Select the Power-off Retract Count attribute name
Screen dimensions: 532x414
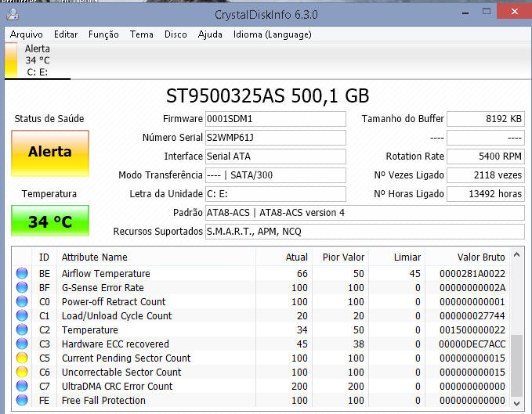pos(114,301)
